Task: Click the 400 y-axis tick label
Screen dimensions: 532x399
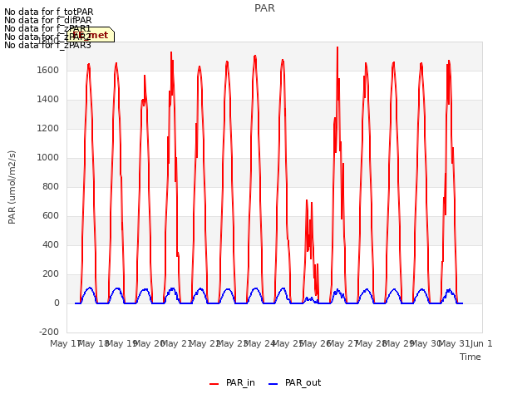Action: (x=51, y=245)
